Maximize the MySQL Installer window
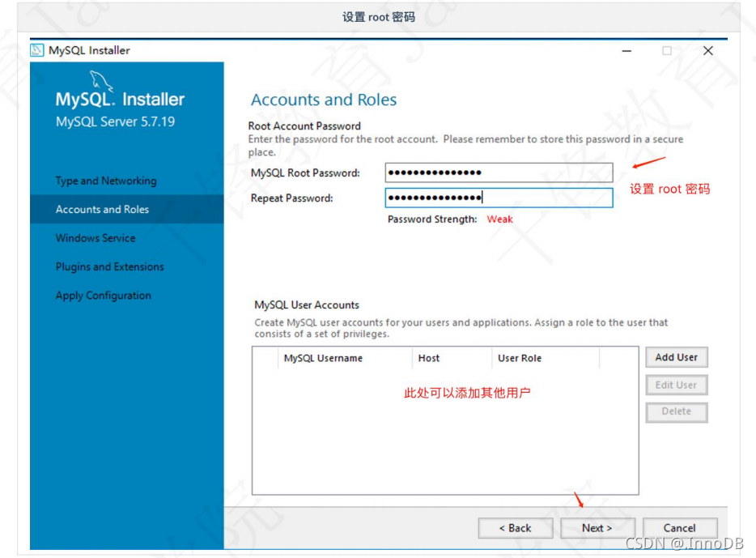 [x=667, y=51]
